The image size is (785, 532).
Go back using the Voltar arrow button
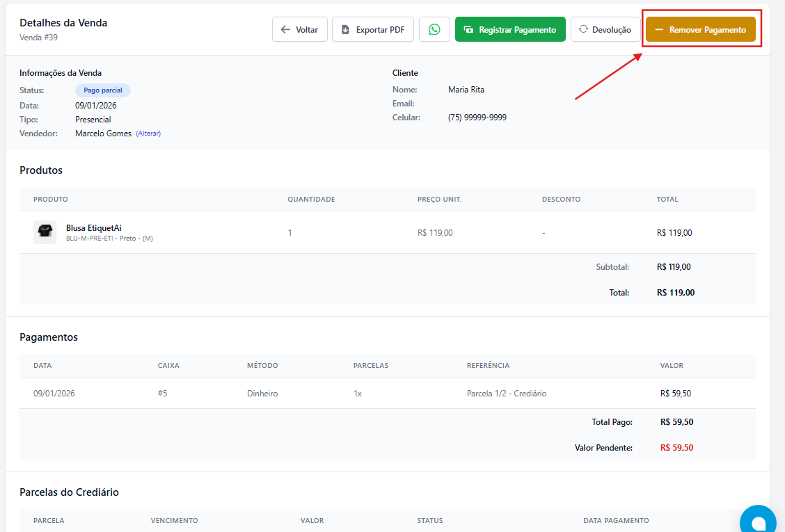coord(299,29)
